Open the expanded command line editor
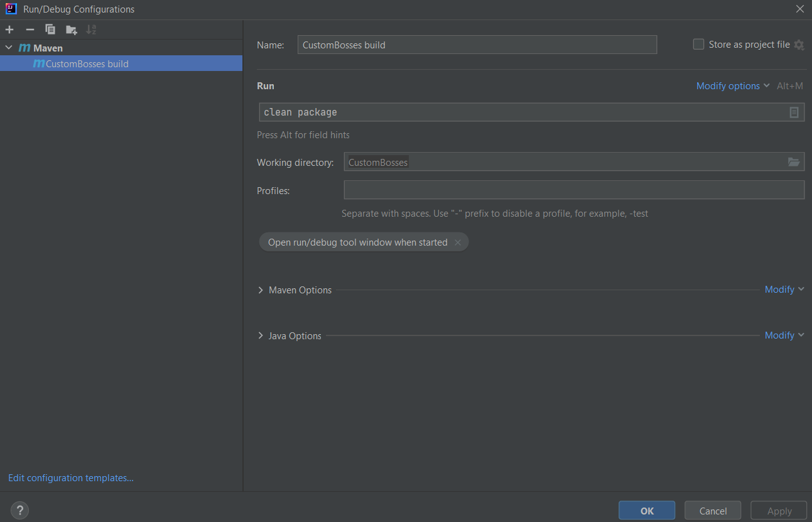The height and width of the screenshot is (522, 812). [x=794, y=112]
